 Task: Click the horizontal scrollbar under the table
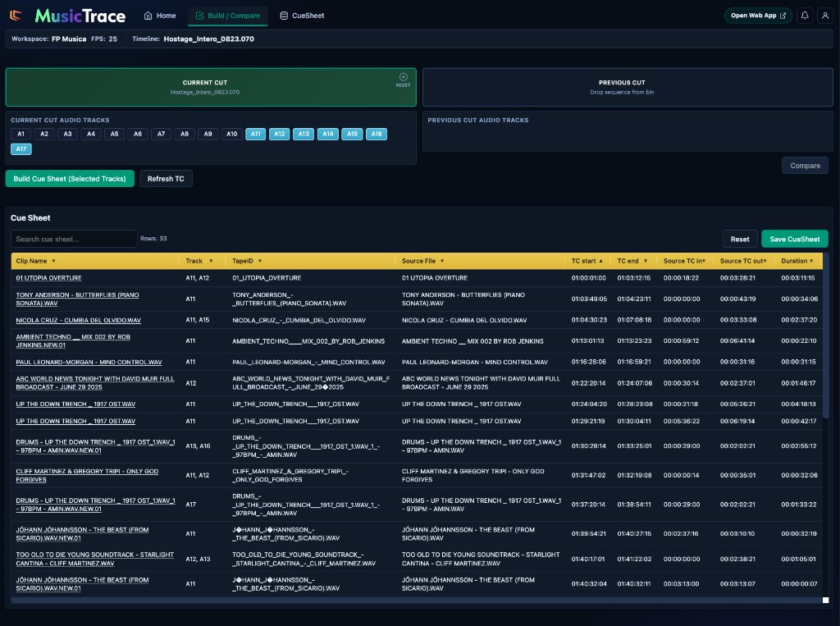coord(417,601)
